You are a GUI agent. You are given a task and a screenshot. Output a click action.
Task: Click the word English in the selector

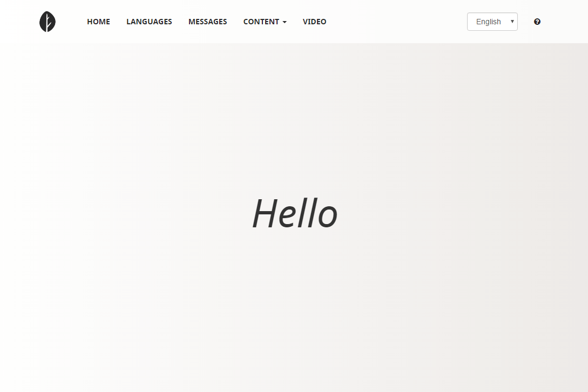(x=488, y=22)
